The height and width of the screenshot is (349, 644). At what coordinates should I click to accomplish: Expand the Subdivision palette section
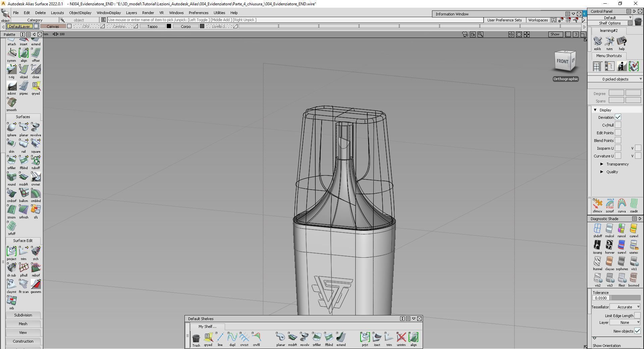coord(23,315)
